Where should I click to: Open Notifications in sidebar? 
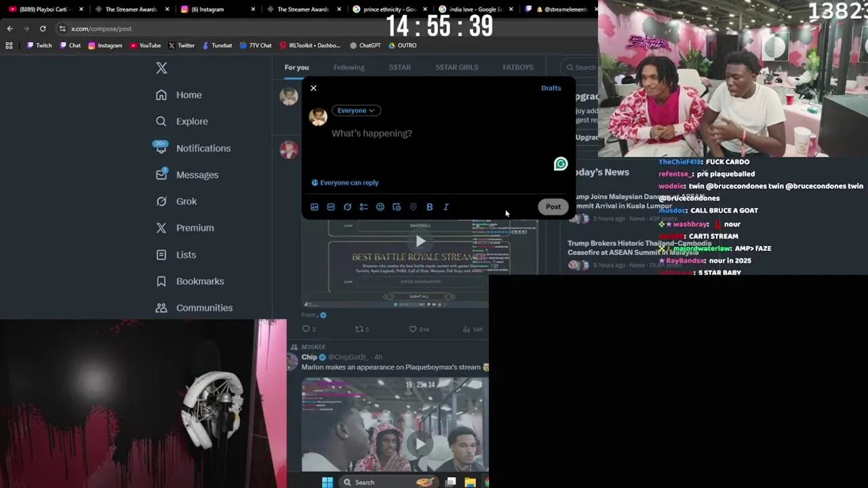click(x=193, y=148)
